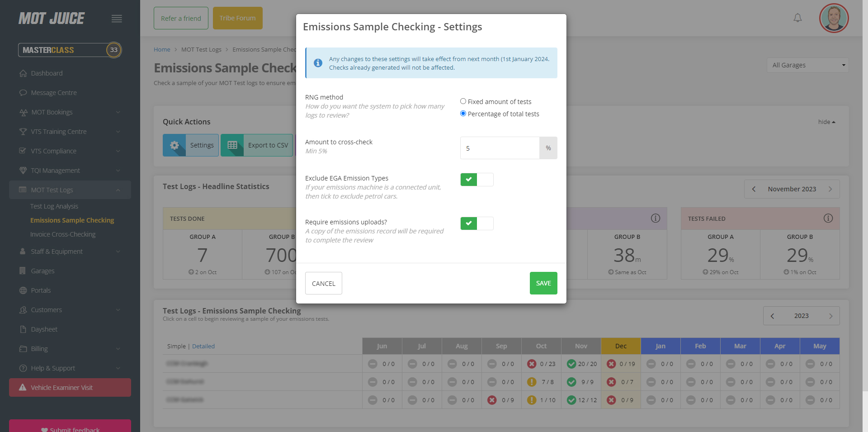Click the Message Centre chat icon
The image size is (868, 432).
coord(23,93)
